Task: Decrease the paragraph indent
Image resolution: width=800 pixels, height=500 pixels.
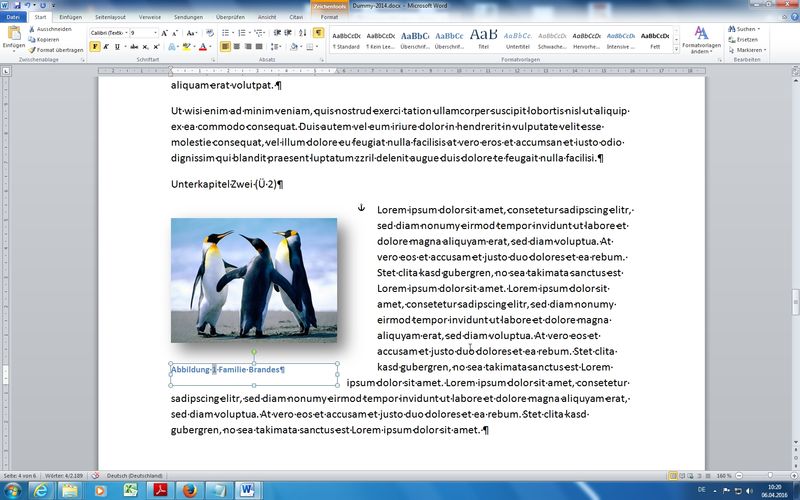Action: point(277,33)
